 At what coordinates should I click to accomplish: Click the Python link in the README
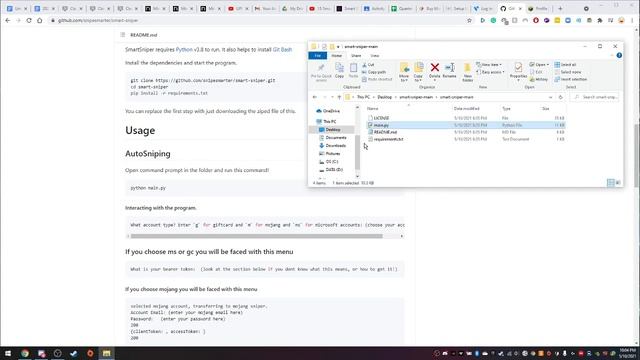(184, 49)
